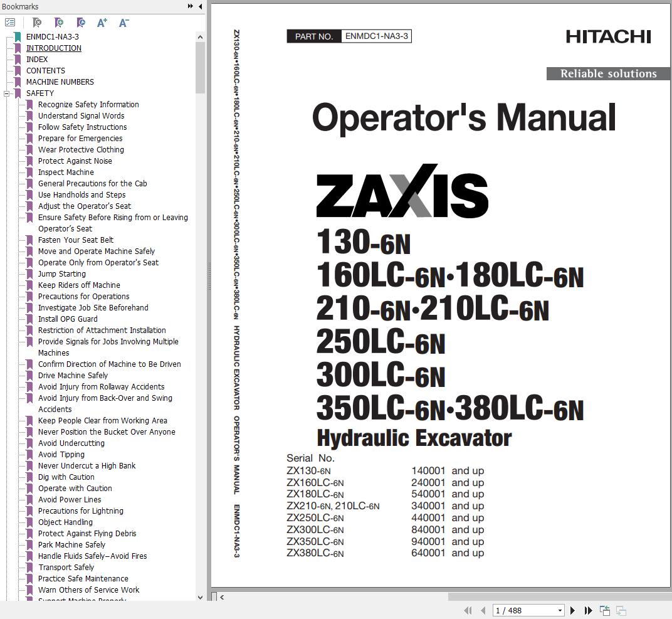Screen dimensions: 672x619
Task: Go to the first page arrow
Action: pos(468,610)
